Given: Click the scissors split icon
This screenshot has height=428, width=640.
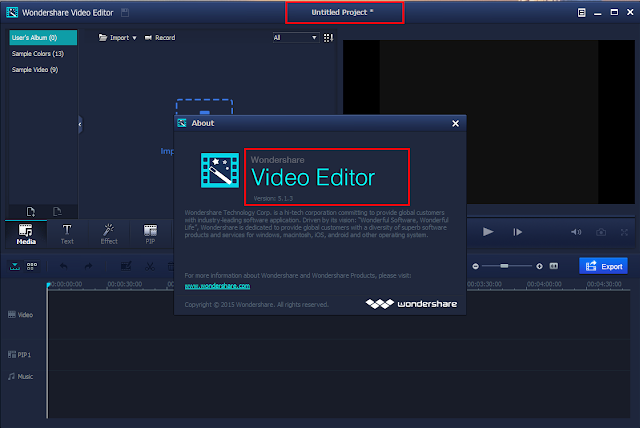Looking at the screenshot, I should [x=150, y=266].
